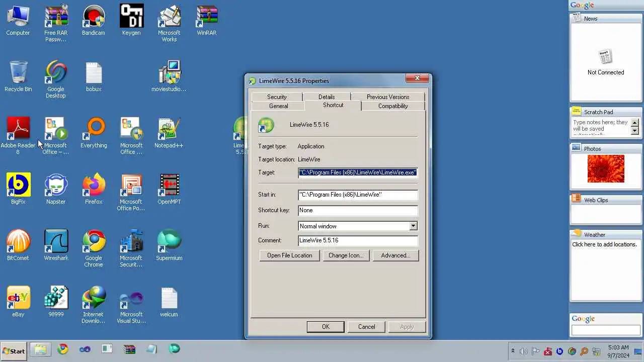
Task: Select the Keygen desktop icon
Action: coord(131,21)
